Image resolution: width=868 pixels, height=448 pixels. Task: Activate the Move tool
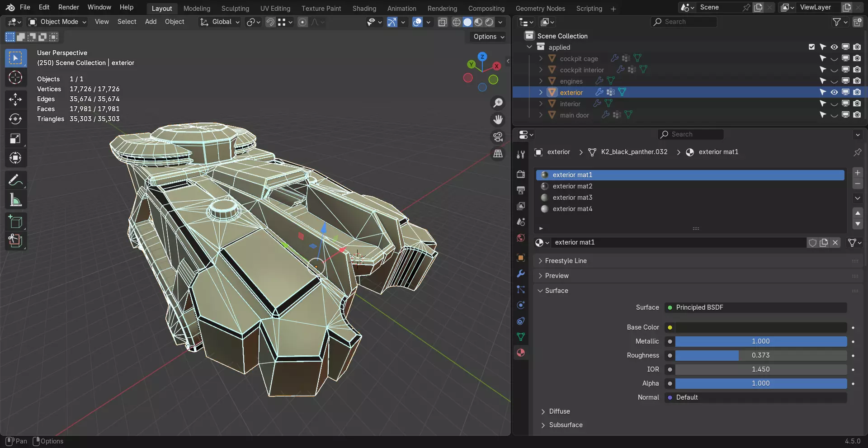tap(15, 99)
